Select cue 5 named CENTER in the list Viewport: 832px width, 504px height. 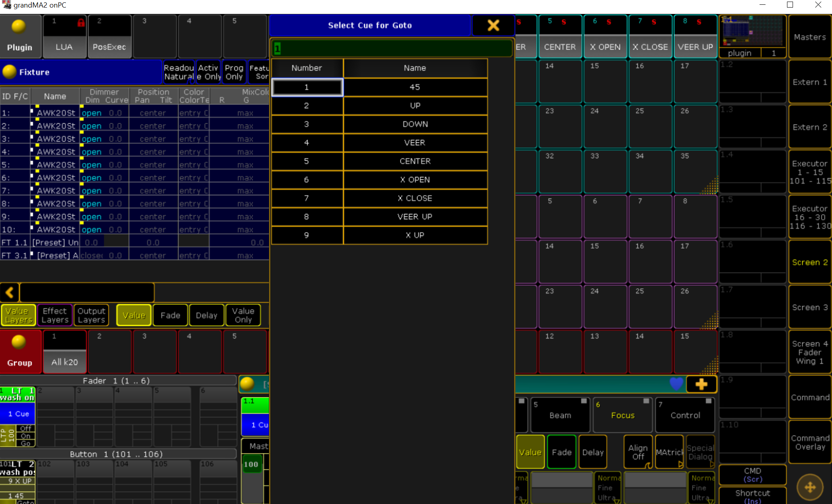pyautogui.click(x=379, y=161)
